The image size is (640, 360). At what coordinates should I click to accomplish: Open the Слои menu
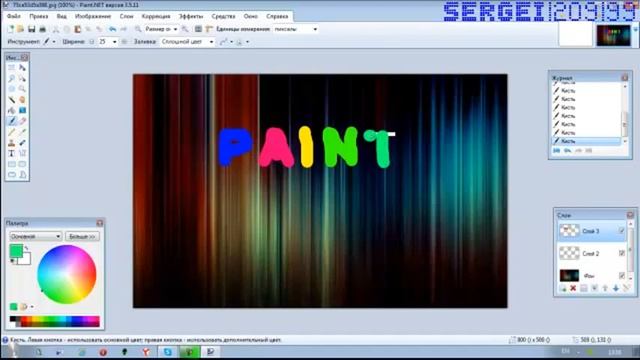[x=127, y=16]
